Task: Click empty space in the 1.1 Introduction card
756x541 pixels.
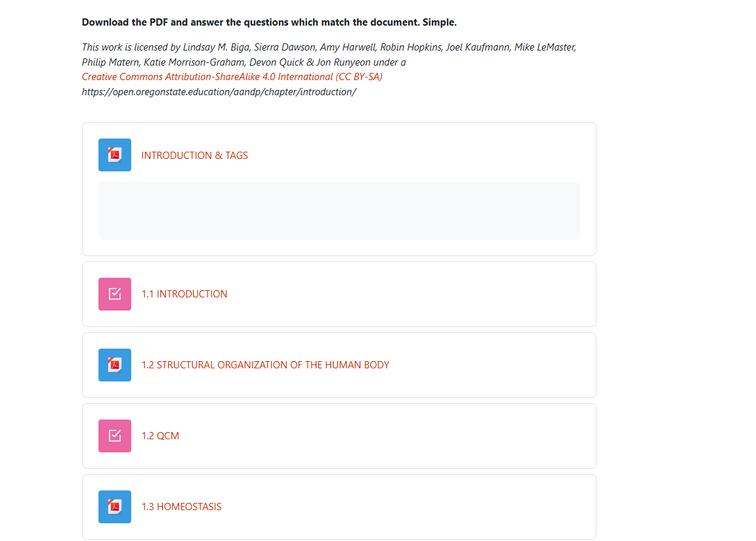Action: (x=427, y=294)
